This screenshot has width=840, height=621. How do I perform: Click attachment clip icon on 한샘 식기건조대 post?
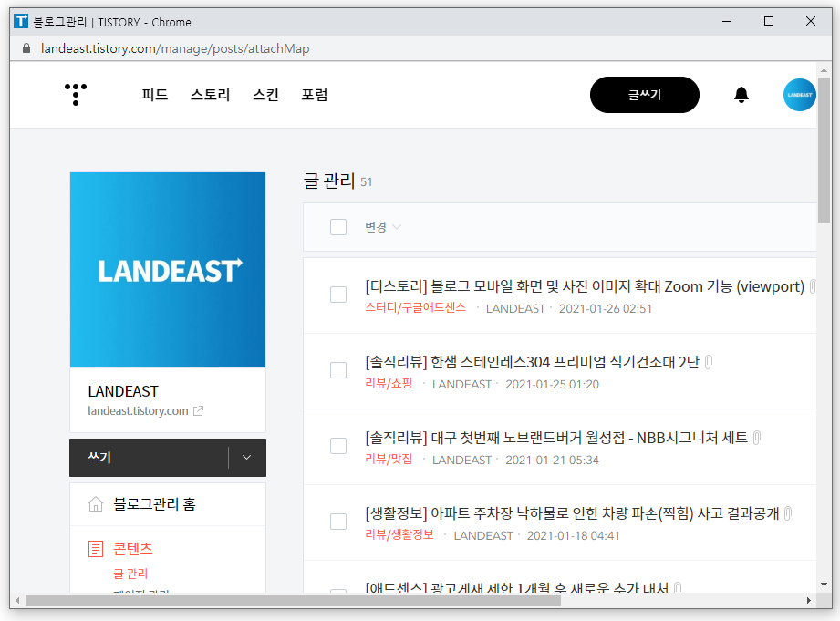(x=709, y=362)
